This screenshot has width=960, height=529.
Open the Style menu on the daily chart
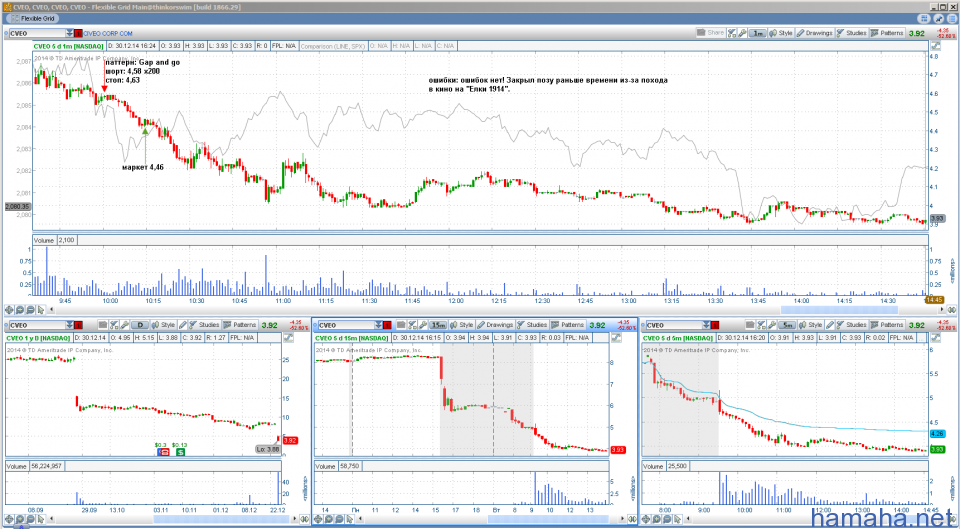[x=163, y=325]
